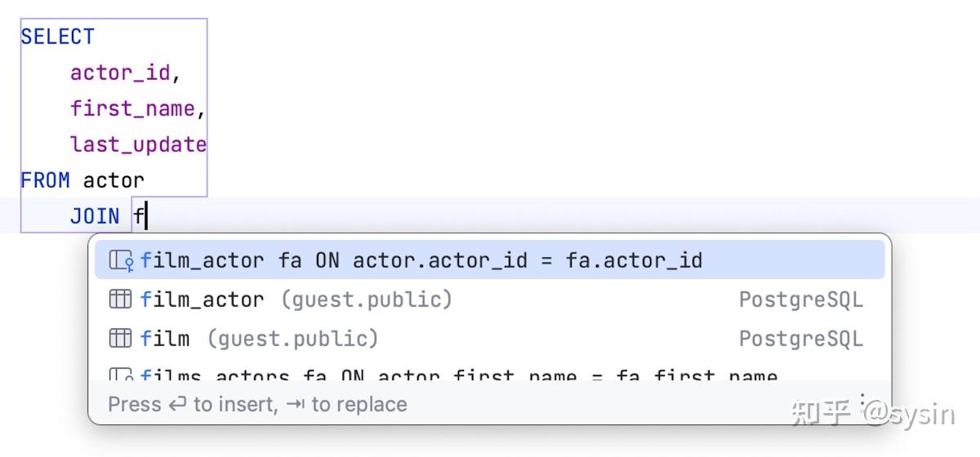Click the actor table name after FROM
This screenshot has height=457, width=980.
(x=114, y=180)
